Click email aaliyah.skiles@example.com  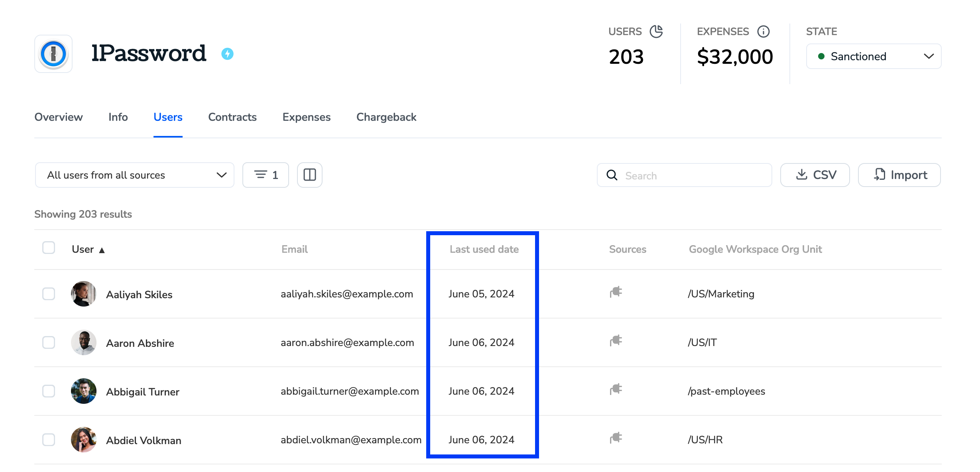(347, 294)
